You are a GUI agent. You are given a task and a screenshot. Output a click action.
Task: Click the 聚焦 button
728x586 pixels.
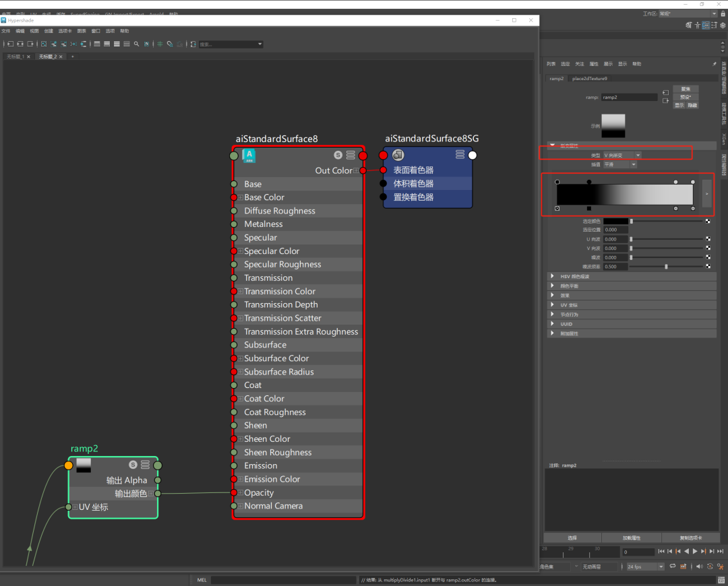(686, 89)
